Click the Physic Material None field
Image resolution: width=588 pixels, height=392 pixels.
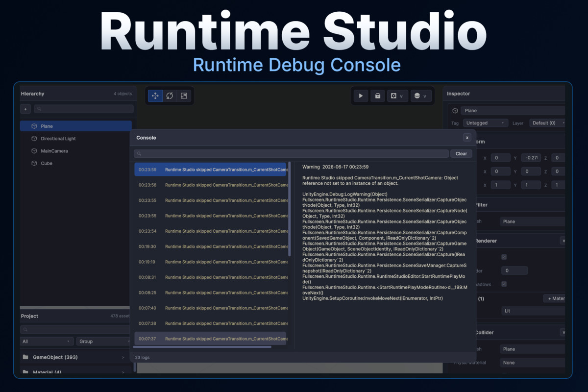[x=533, y=363]
